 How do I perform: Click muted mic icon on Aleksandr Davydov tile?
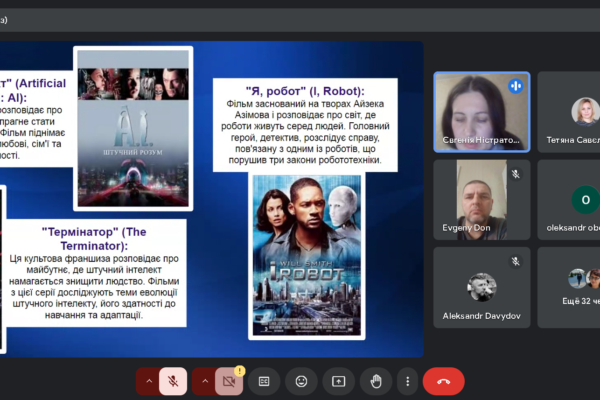click(x=515, y=261)
